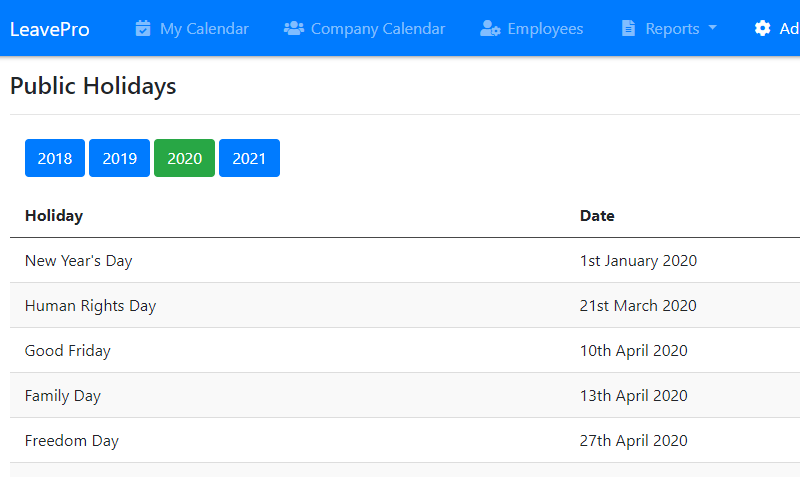Image resolution: width=800 pixels, height=477 pixels.
Task: Open the Employees page label
Action: (x=545, y=28)
